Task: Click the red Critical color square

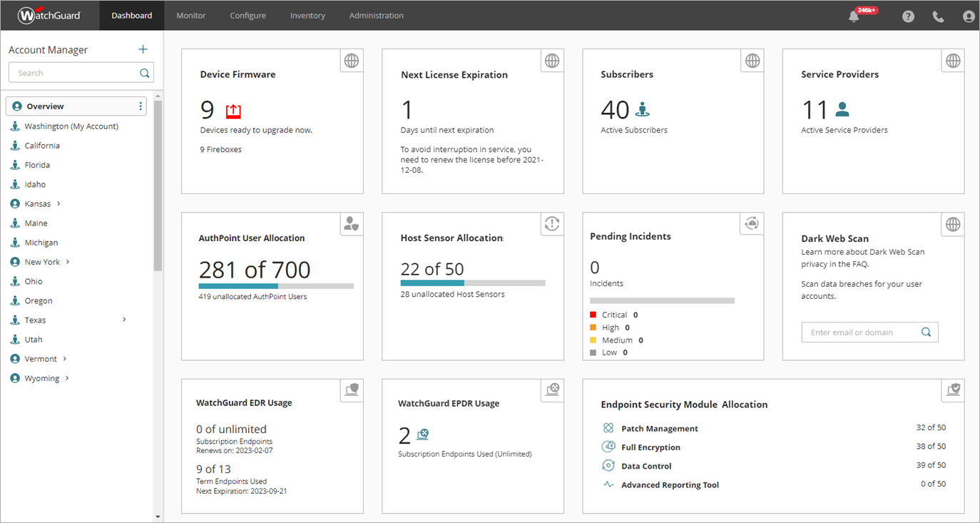Action: point(593,315)
